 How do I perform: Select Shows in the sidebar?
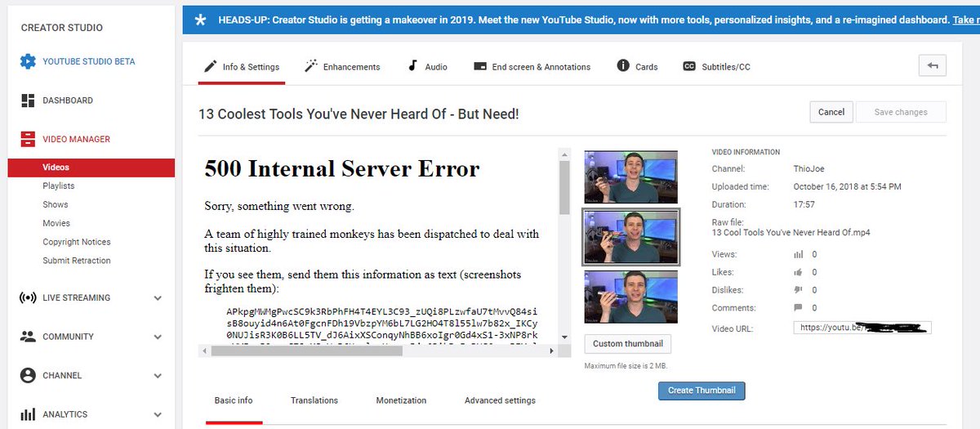(56, 205)
